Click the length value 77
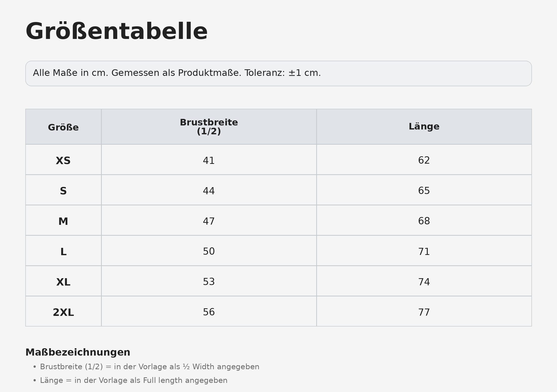This screenshot has width=557, height=392. 424,312
